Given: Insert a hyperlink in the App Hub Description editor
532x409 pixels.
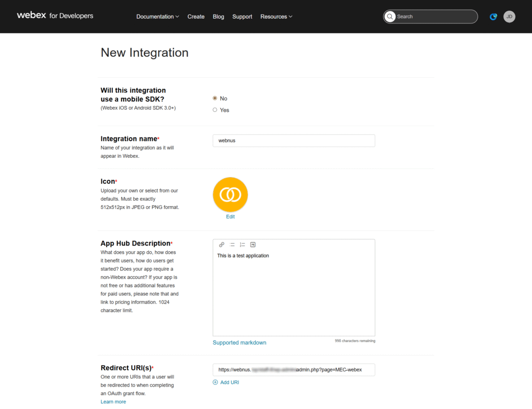Looking at the screenshot, I should click(221, 244).
